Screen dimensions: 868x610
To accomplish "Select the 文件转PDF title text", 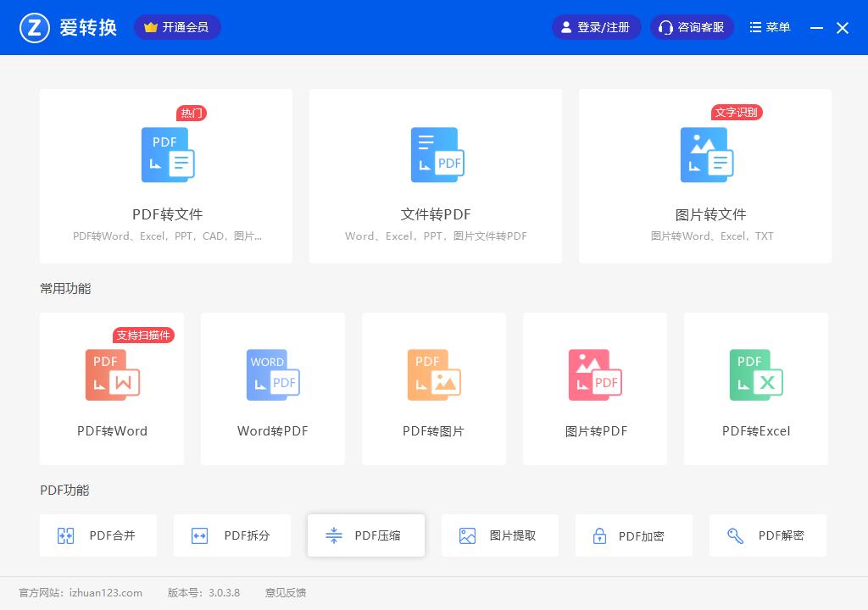I will (436, 214).
